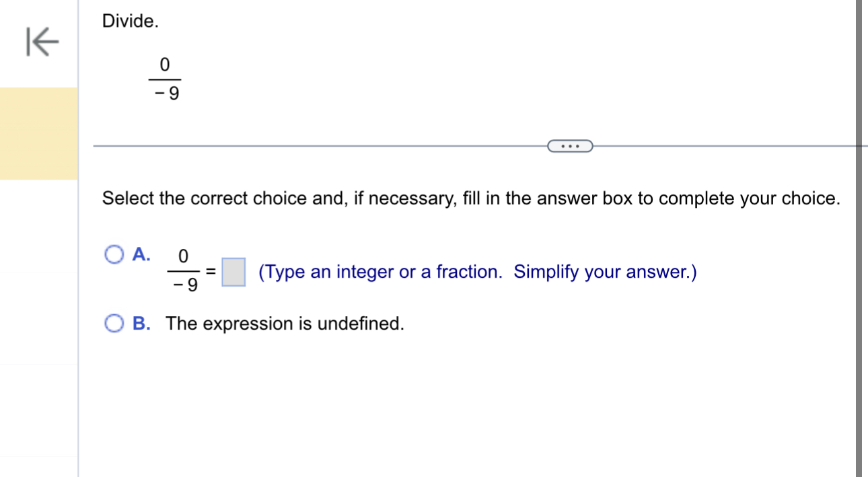Mark choice A for the fraction answer
This screenshot has width=868, height=477.
point(113,255)
